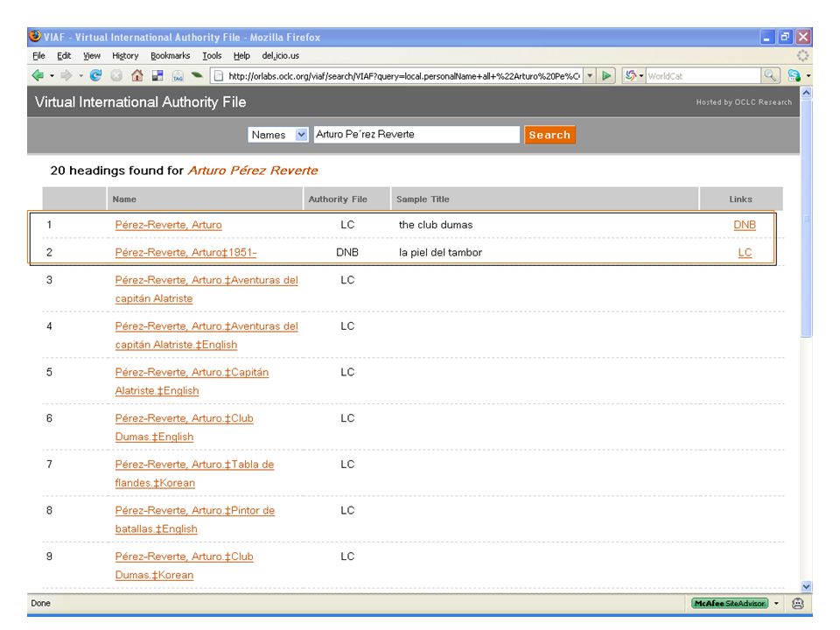
Task: Click the TAG this page icon
Action: [178, 76]
